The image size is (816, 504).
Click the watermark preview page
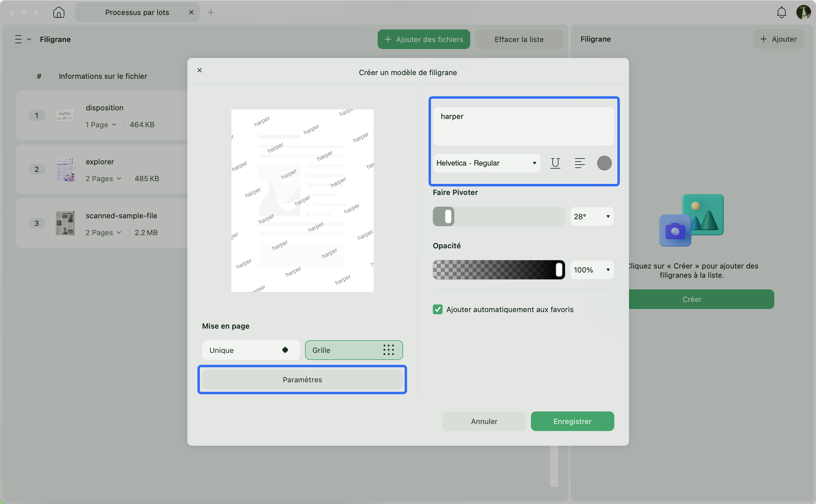pyautogui.click(x=302, y=201)
